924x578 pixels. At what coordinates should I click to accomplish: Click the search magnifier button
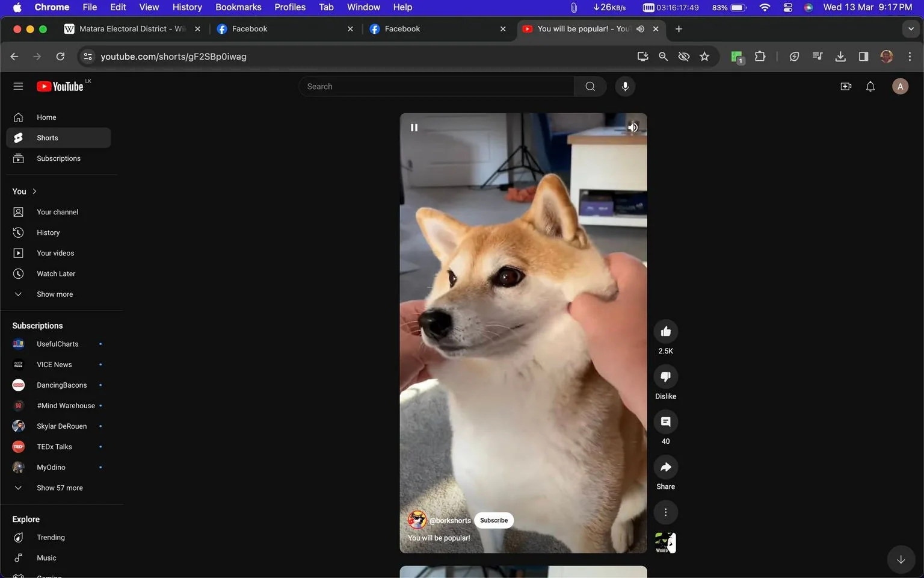tap(590, 87)
